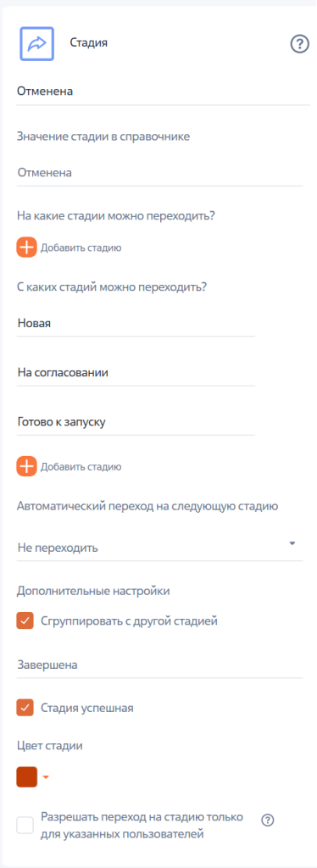Click the dark orange stage color swatch
The height and width of the screenshot is (868, 317).
[27, 776]
